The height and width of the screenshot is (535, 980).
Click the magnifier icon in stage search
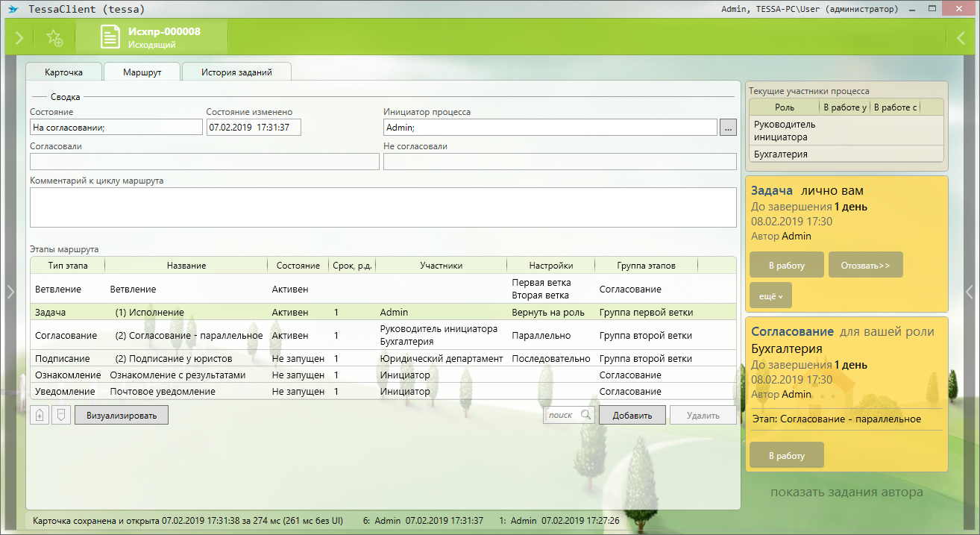[585, 415]
